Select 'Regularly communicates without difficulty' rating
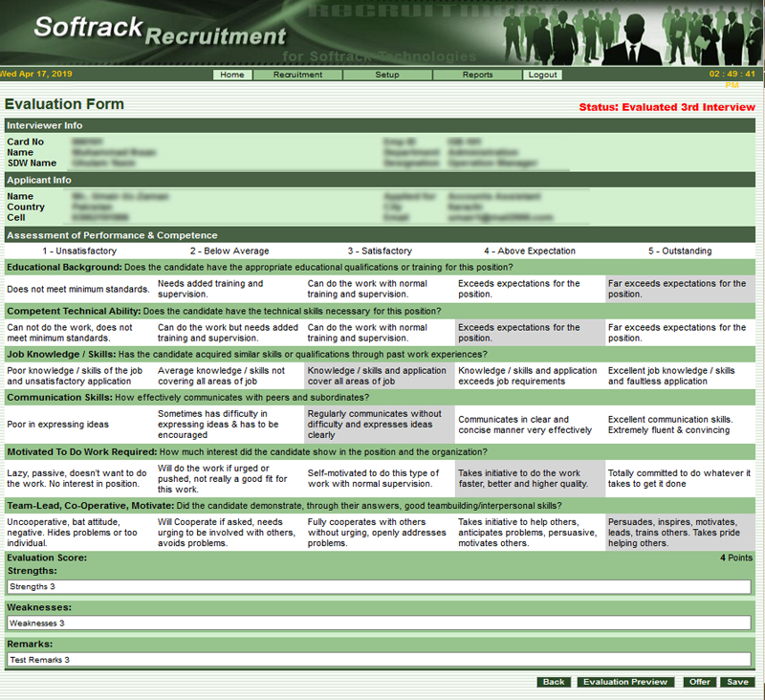The width and height of the screenshot is (765, 700). click(x=378, y=426)
